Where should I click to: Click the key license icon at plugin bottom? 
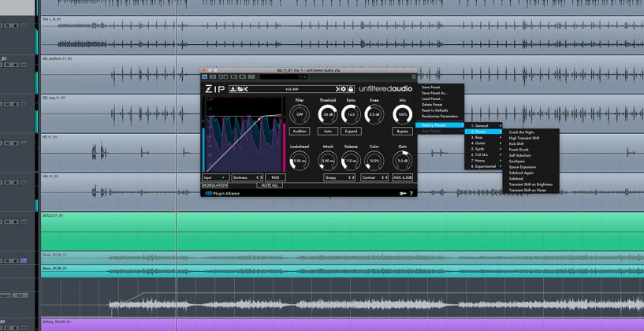point(402,192)
